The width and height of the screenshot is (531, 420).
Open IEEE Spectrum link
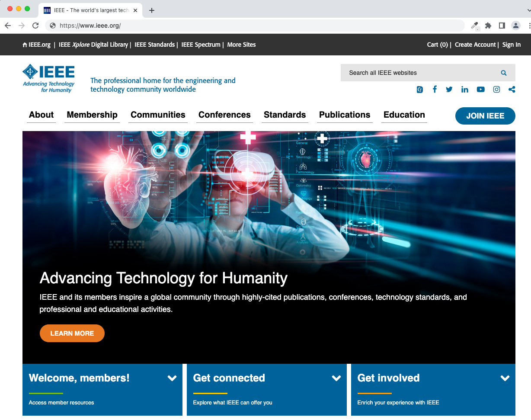201,45
